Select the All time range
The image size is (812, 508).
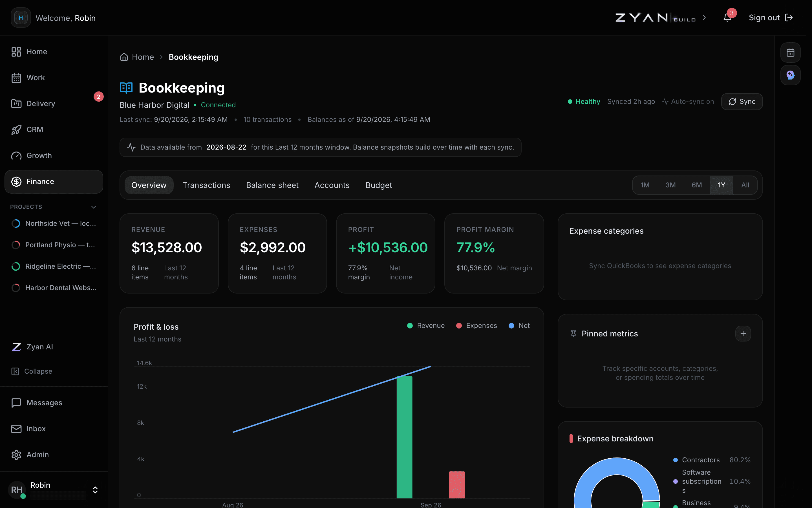click(x=745, y=185)
